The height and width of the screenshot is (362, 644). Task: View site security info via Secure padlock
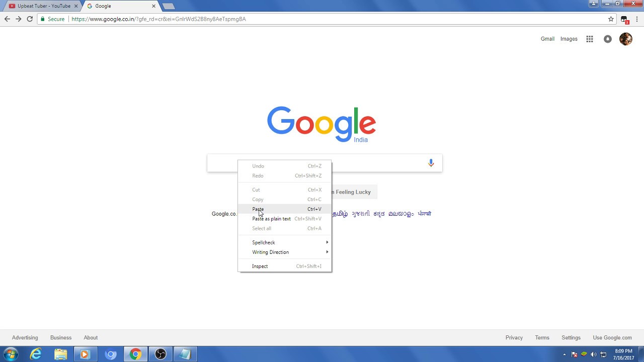click(x=53, y=19)
